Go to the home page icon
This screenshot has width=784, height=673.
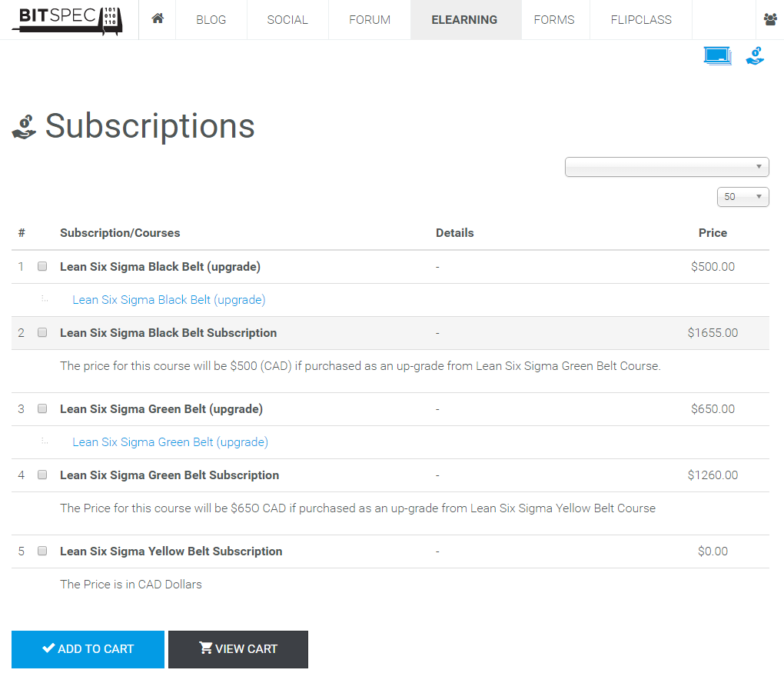coord(158,19)
